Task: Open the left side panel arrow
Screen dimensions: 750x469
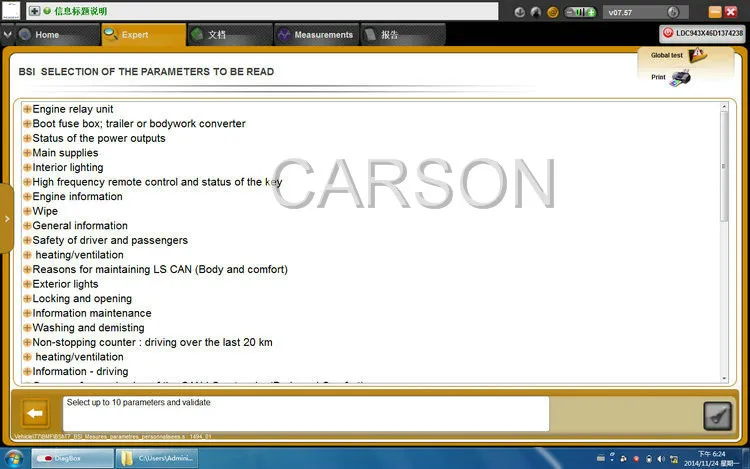Action: [7, 219]
